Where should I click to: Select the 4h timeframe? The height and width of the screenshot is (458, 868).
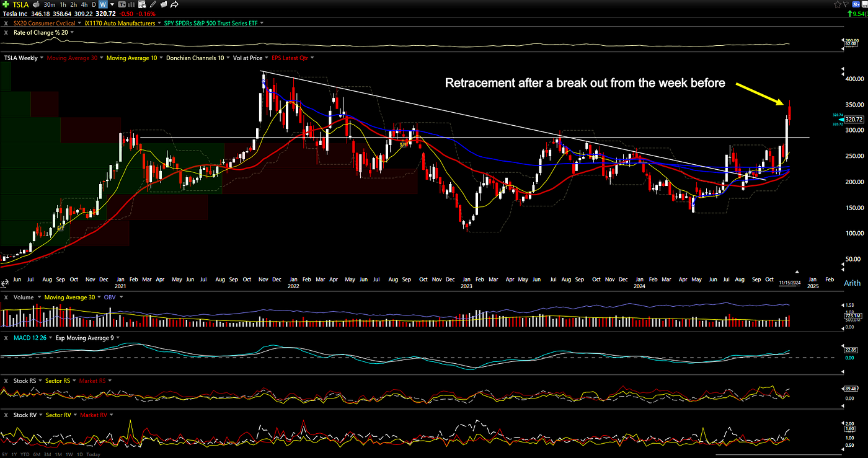(84, 4)
